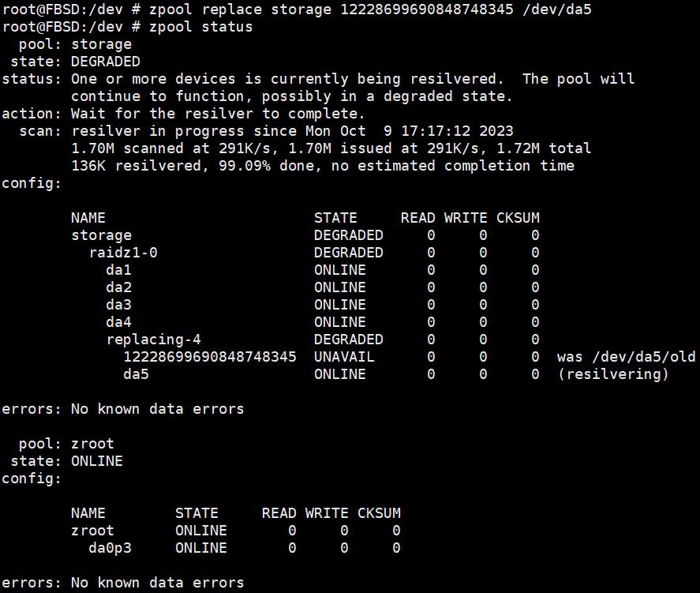Click the 'zpool status' command text
The width and height of the screenshot is (700, 593).
pyautogui.click(x=201, y=27)
